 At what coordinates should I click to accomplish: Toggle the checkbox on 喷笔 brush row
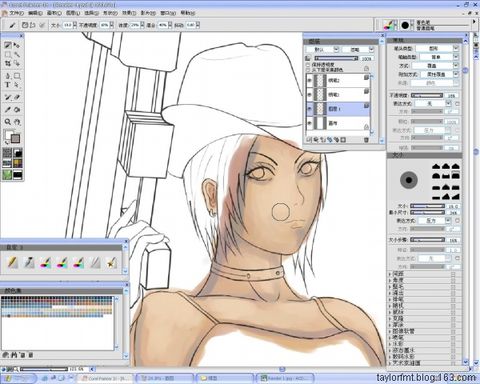pos(453,338)
